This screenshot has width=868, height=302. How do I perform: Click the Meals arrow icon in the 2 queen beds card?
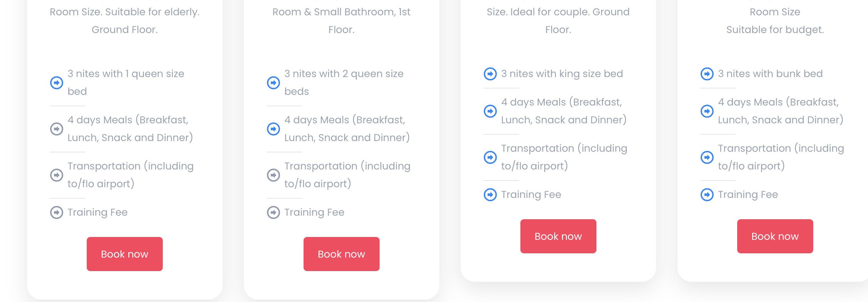pyautogui.click(x=273, y=129)
